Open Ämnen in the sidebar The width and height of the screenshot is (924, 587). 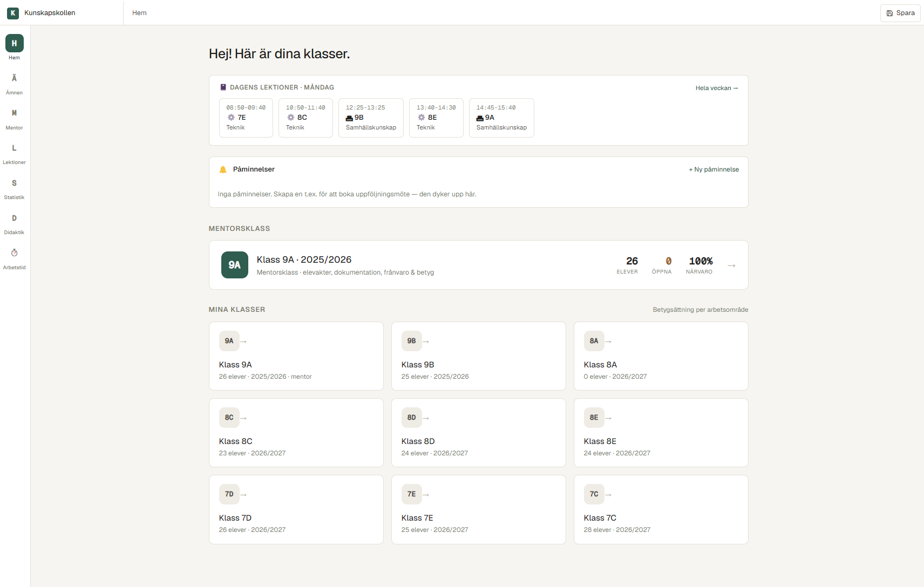pos(14,84)
